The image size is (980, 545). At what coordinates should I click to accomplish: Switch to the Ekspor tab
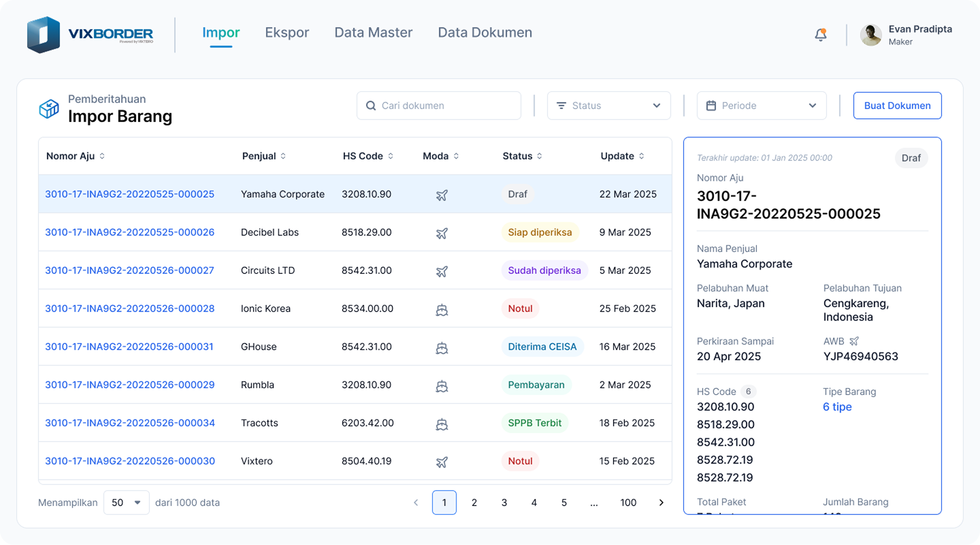click(x=287, y=33)
